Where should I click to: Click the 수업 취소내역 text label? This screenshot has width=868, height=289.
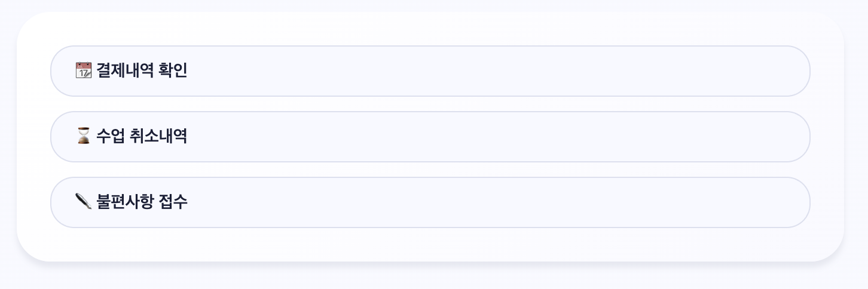click(142, 137)
